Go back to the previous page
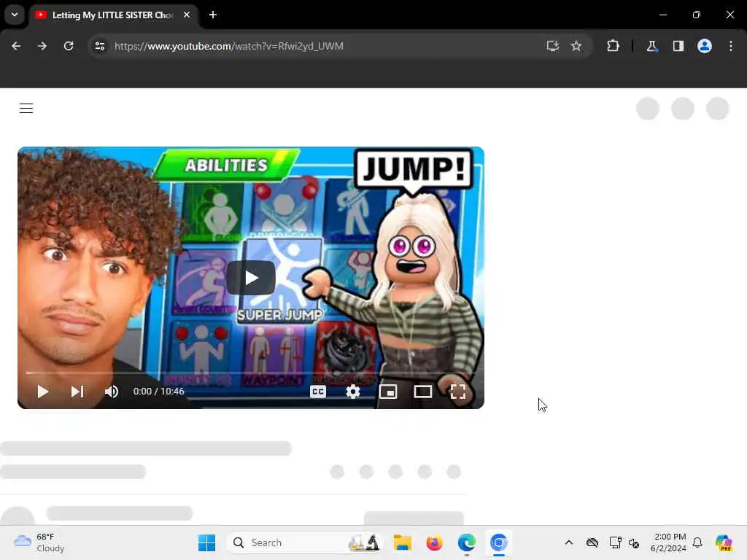 point(16,46)
